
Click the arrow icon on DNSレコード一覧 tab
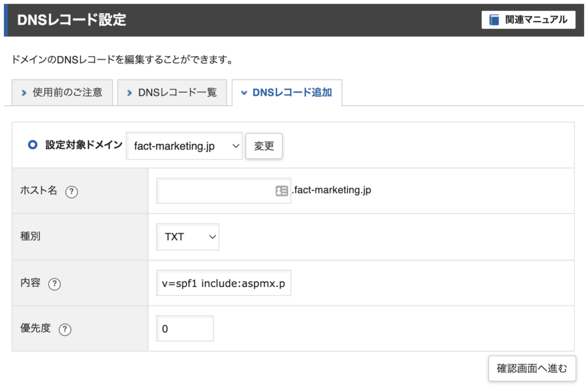(x=129, y=93)
